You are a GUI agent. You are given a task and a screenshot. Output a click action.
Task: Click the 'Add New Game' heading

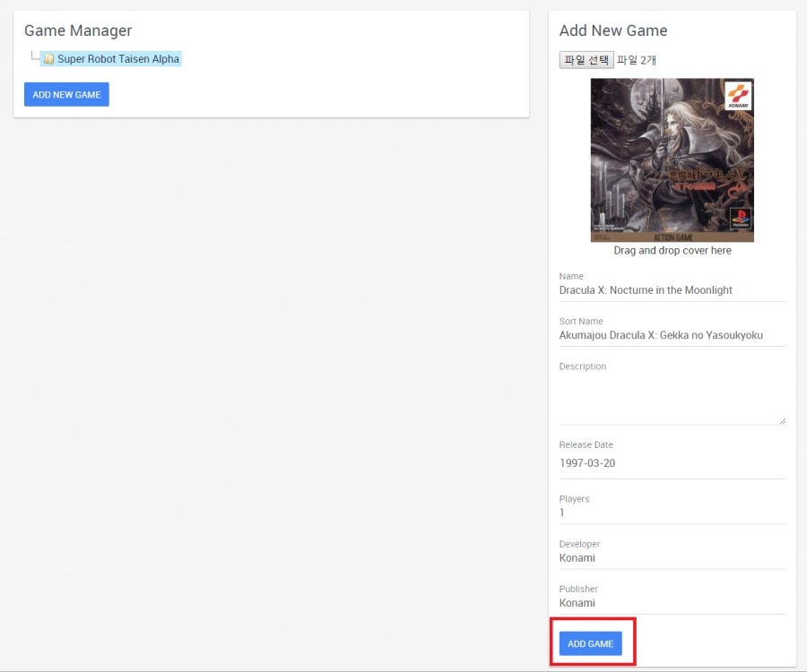pos(613,30)
